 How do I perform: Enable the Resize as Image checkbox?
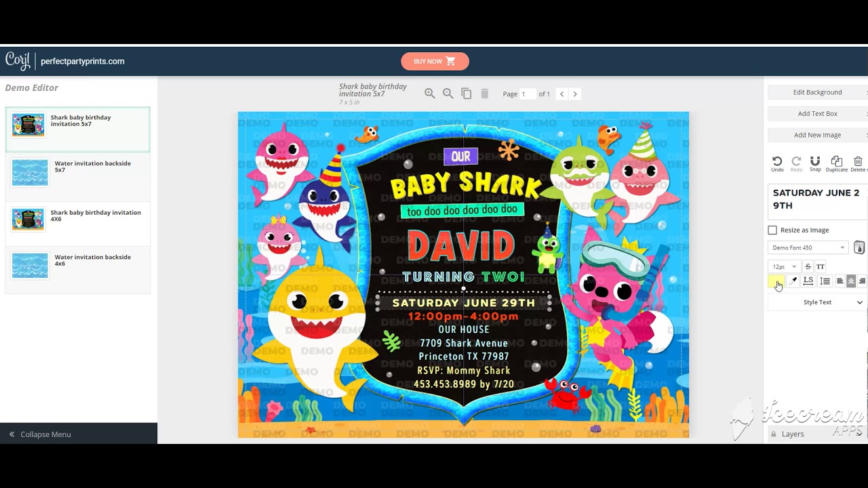click(772, 230)
